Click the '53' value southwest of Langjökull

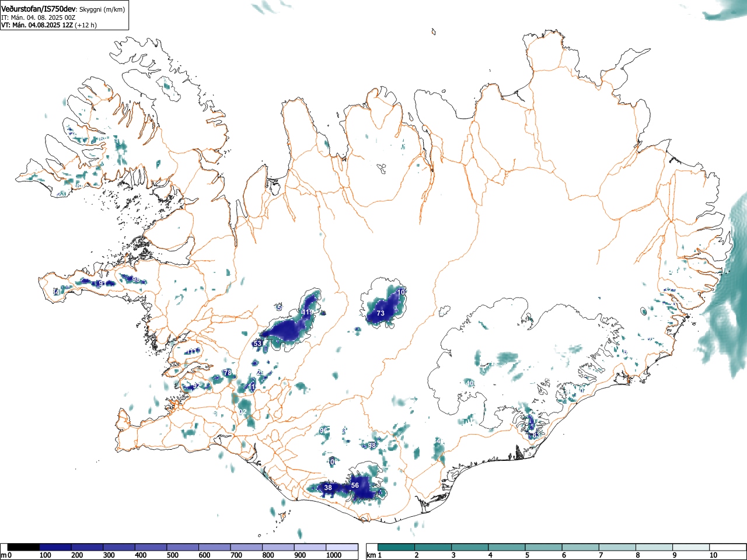click(x=257, y=344)
